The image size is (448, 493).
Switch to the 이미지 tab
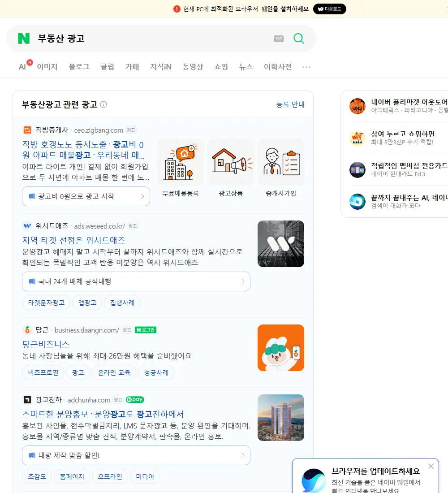47,67
